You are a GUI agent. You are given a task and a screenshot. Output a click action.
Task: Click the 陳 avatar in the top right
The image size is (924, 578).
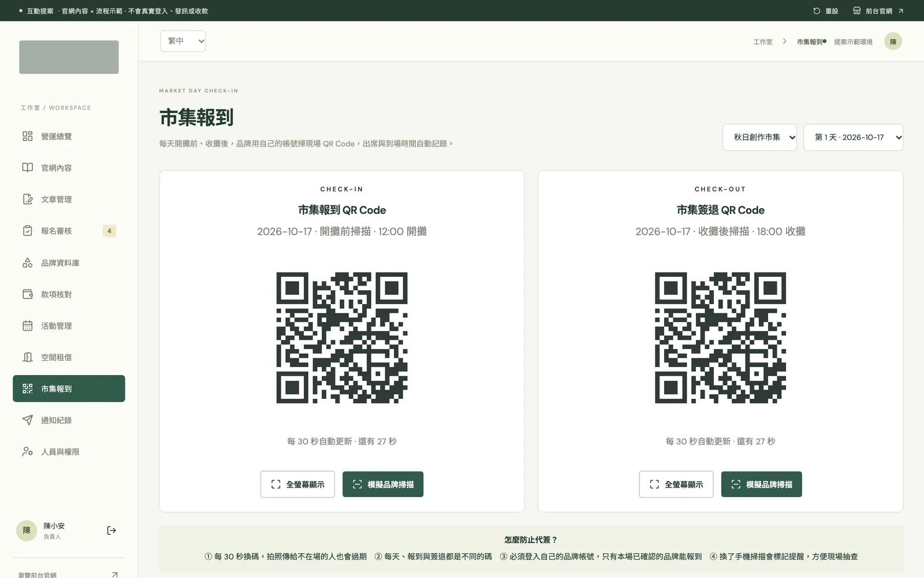(x=893, y=41)
